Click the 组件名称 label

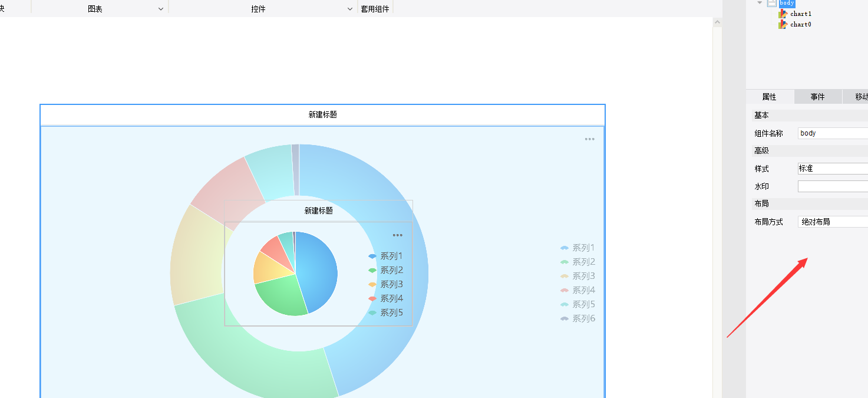point(768,133)
